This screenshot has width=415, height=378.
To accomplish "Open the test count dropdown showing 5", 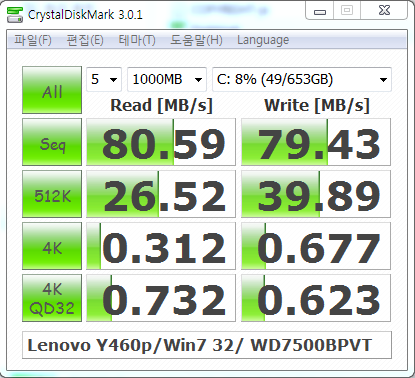I will [x=104, y=79].
